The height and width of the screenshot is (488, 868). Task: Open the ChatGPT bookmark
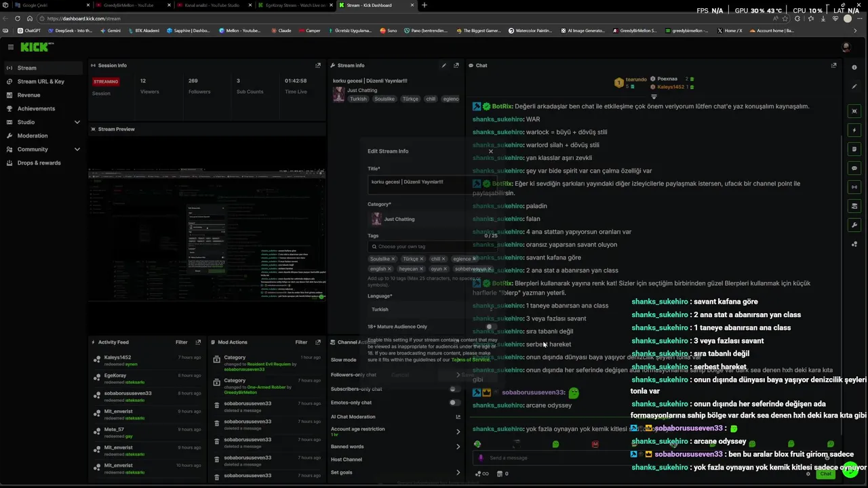coord(29,30)
